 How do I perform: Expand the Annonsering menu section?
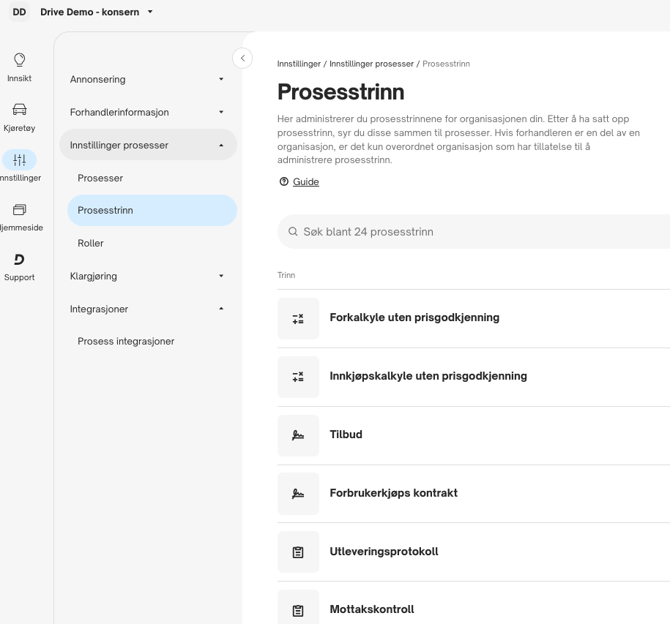(x=148, y=79)
